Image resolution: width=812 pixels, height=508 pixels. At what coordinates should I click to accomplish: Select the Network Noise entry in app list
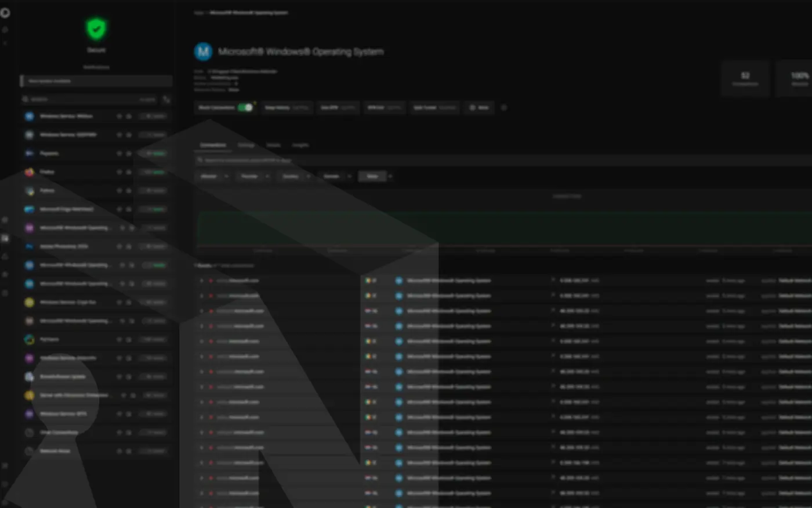pyautogui.click(x=96, y=451)
